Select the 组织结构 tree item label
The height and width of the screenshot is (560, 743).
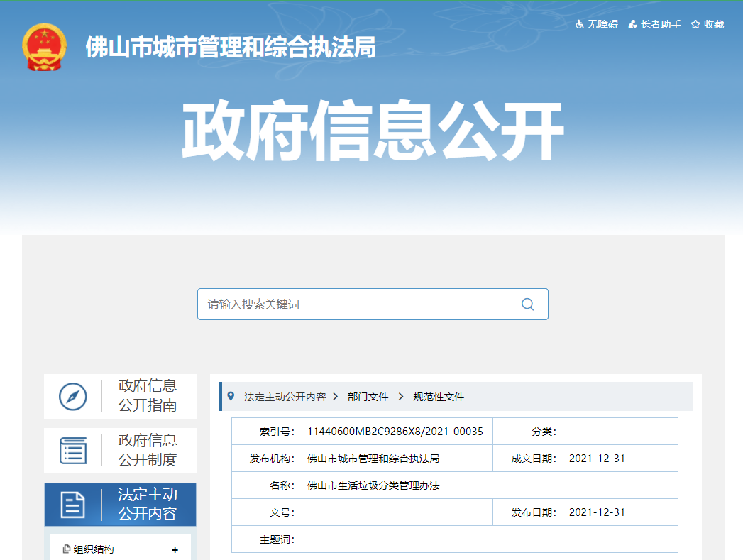click(x=94, y=549)
